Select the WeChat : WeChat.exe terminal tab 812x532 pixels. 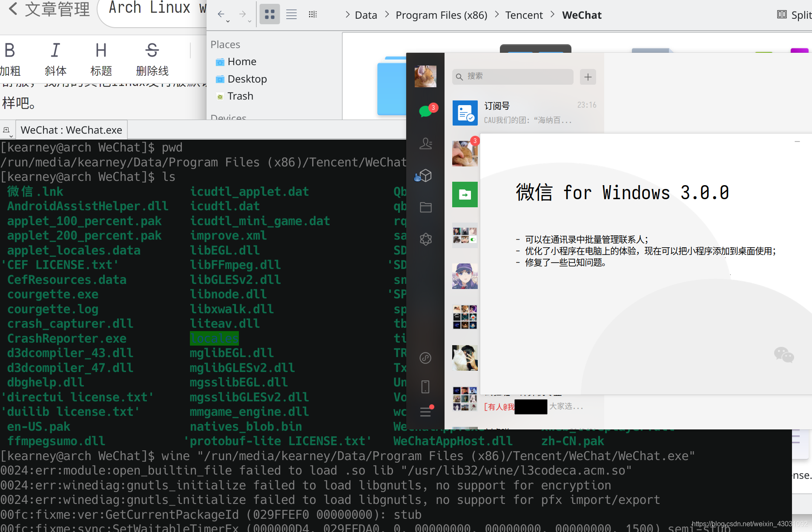click(72, 130)
